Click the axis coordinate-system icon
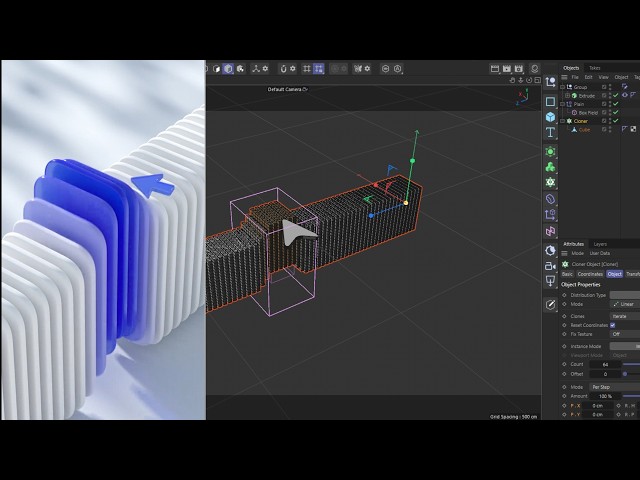 tap(256, 69)
